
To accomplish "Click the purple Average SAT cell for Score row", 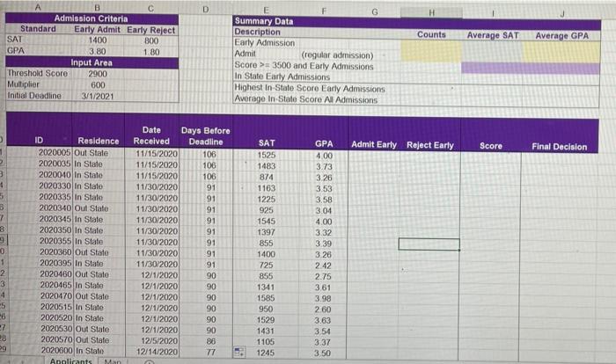I will pyautogui.click(x=492, y=68).
